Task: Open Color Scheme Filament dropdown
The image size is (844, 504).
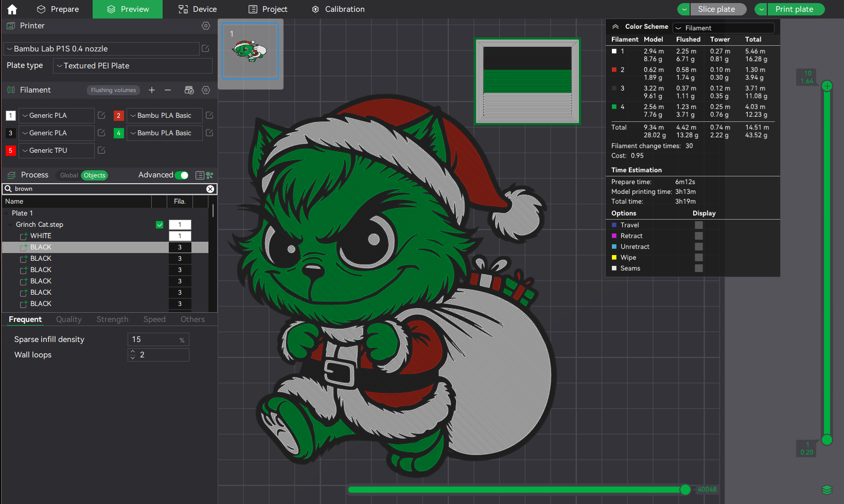Action: pyautogui.click(x=723, y=28)
